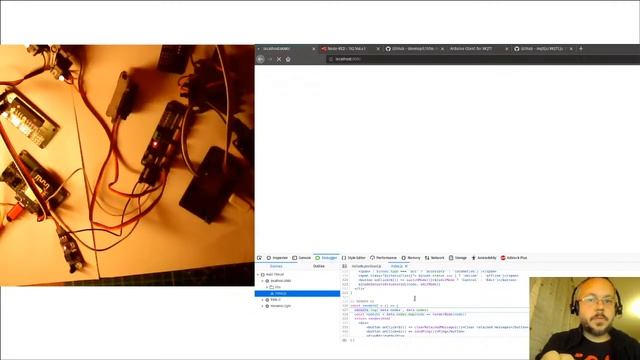Toggle the sources pane collapse icon
Viewport: 640px width, 360px height.
[x=344, y=266]
